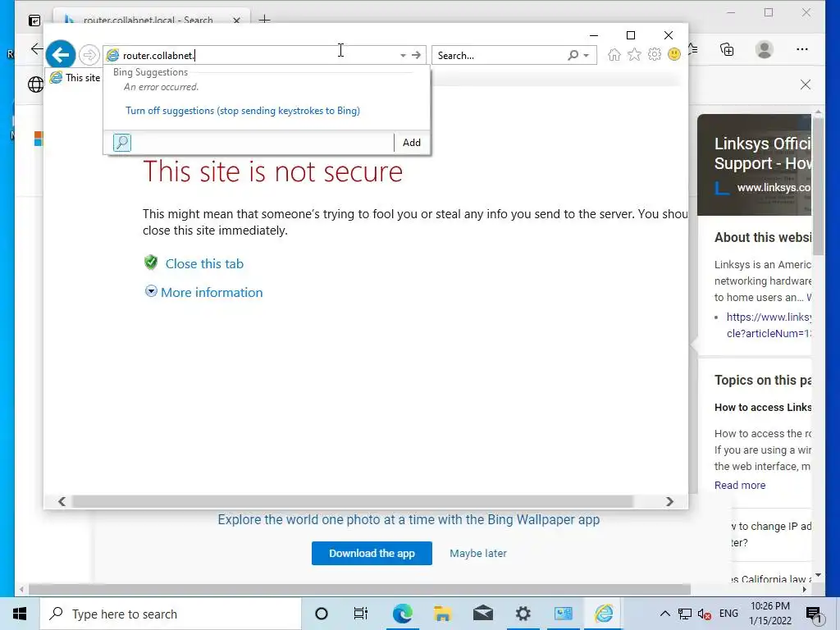
Task: Close the Edge sidebar panel with X
Action: click(x=806, y=84)
